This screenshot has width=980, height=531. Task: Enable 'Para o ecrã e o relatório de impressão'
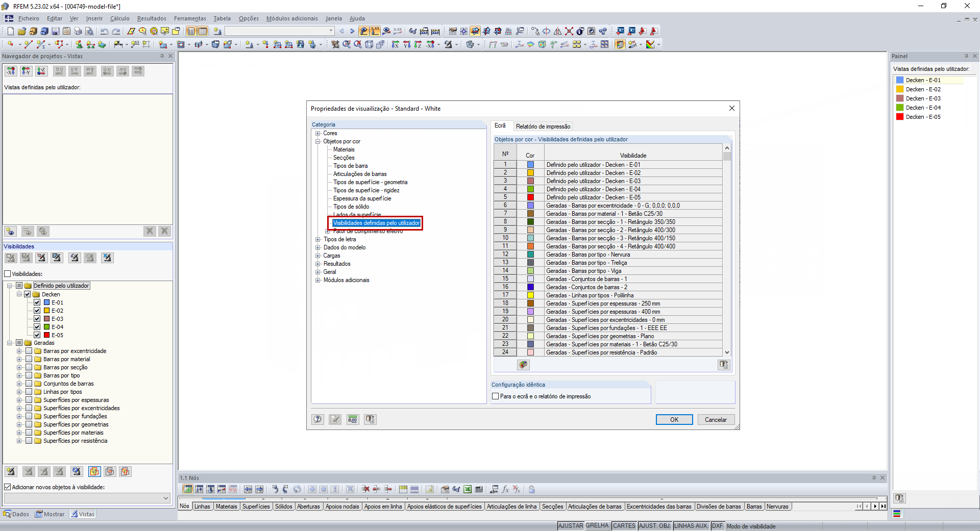(495, 396)
